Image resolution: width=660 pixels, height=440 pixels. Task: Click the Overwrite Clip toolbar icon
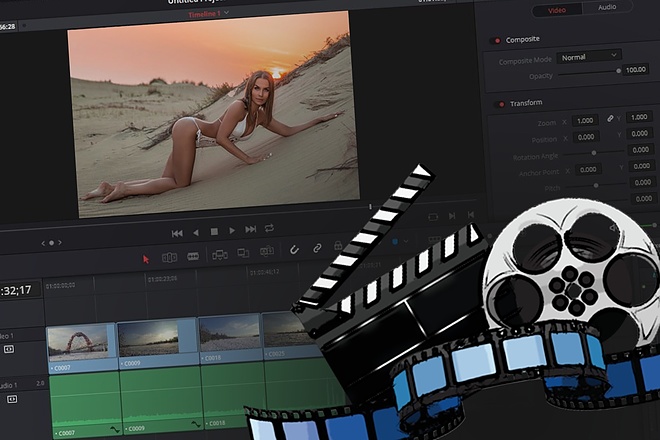[243, 253]
